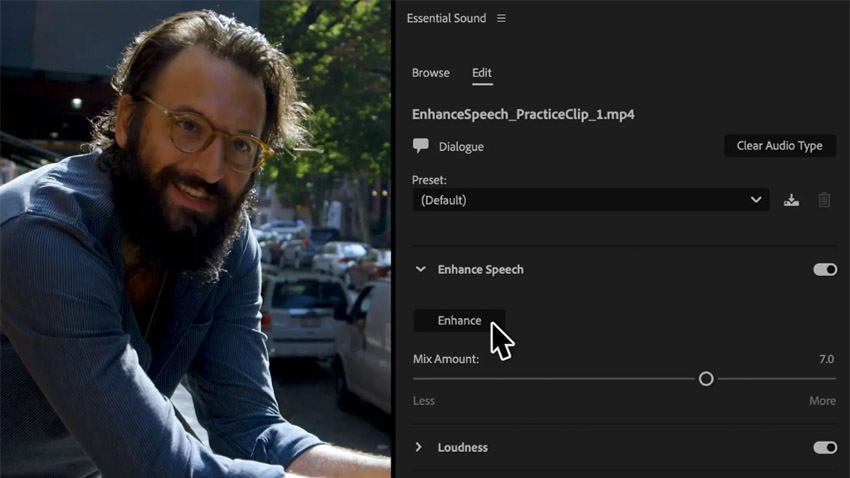Click the Loudness section heading
This screenshot has height=478, width=850.
(462, 448)
